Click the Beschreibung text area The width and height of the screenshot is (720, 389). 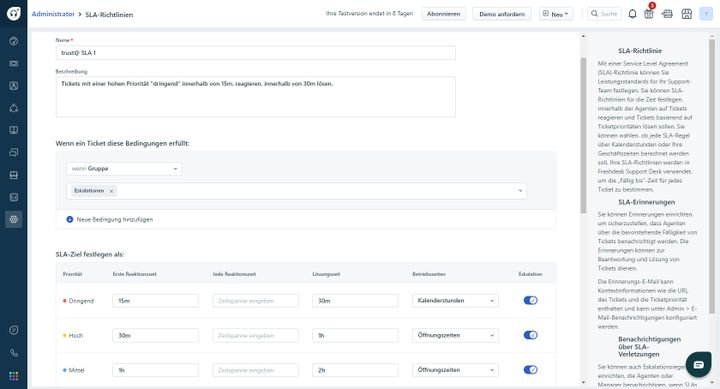point(256,96)
